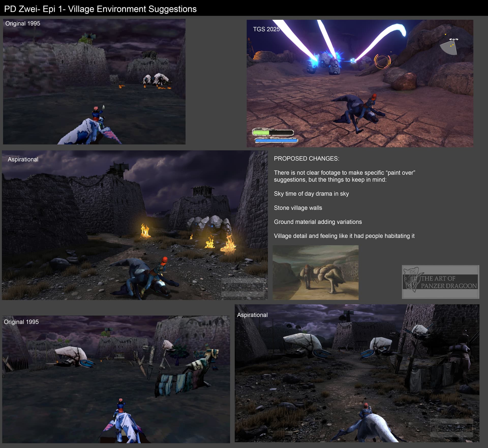Click the TGS 2025 label
The height and width of the screenshot is (448, 488).
266,29
